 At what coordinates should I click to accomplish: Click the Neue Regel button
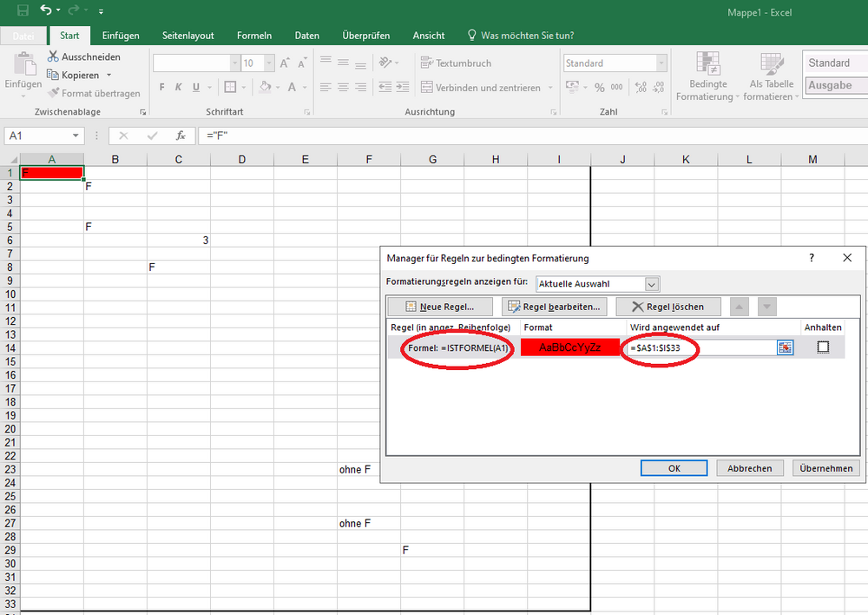point(439,307)
